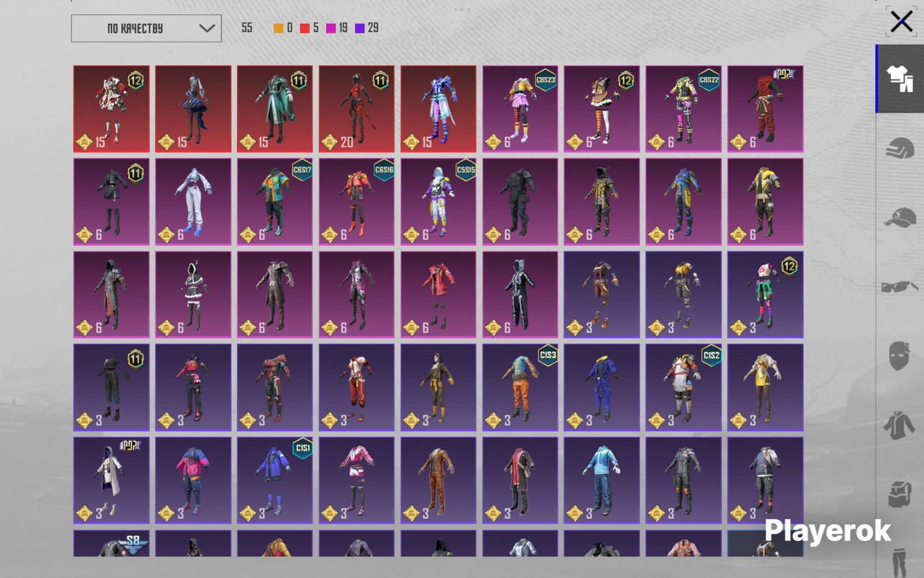This screenshot has height=578, width=924.
Task: Select the blue-yellow suit in second row
Action: (x=684, y=202)
